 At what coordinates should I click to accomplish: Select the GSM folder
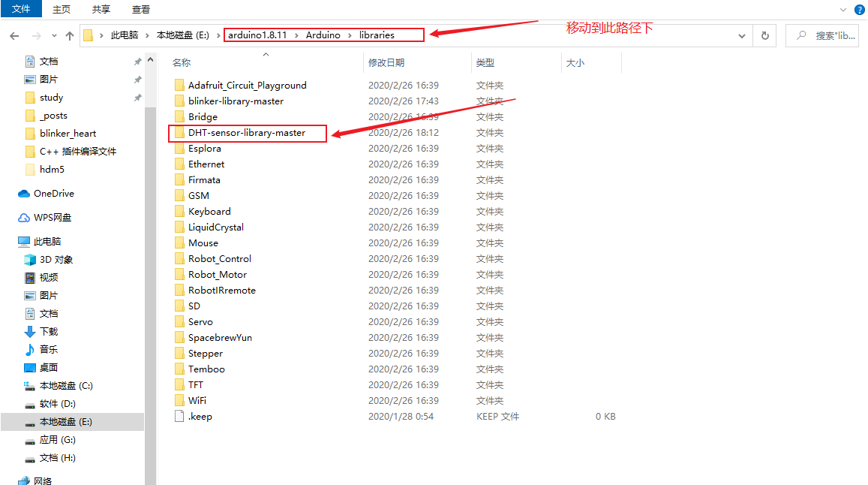(198, 196)
